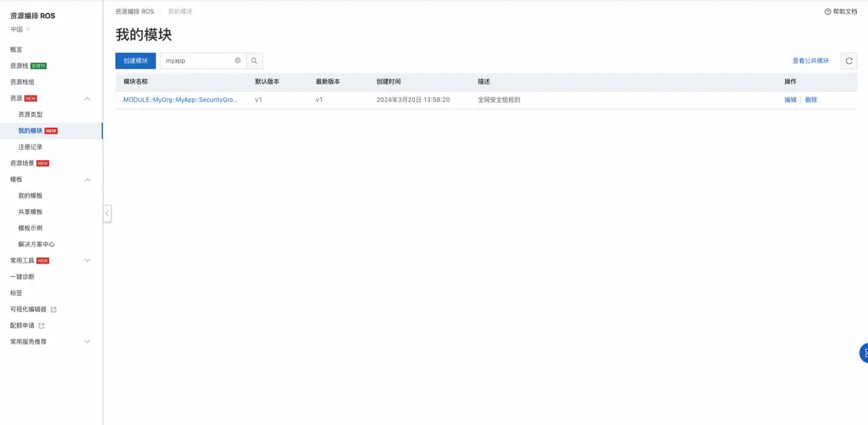Open the 中国 region dropdown
This screenshot has height=425, width=868.
pyautogui.click(x=21, y=29)
